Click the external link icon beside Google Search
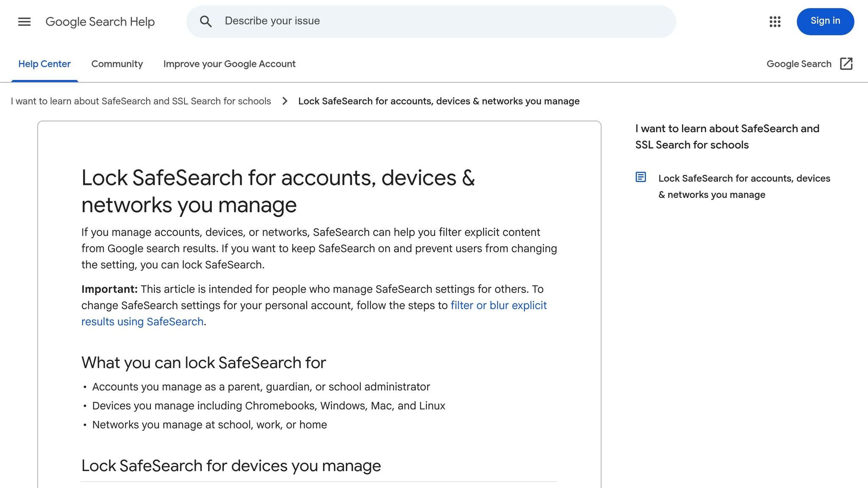Screen dimensions: 868x488 click(x=846, y=64)
